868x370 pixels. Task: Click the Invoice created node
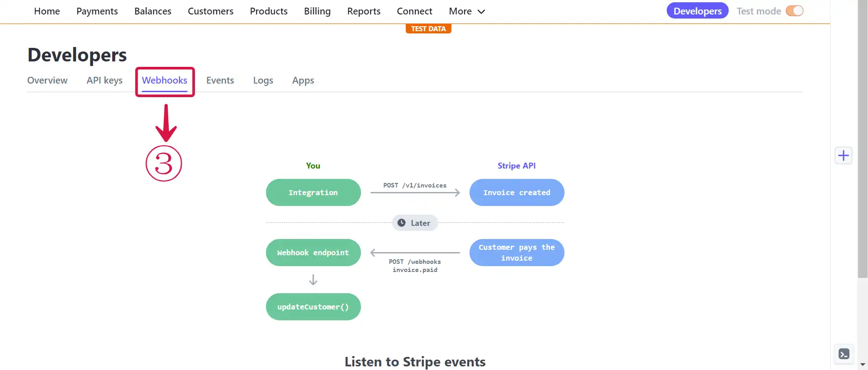tap(517, 192)
